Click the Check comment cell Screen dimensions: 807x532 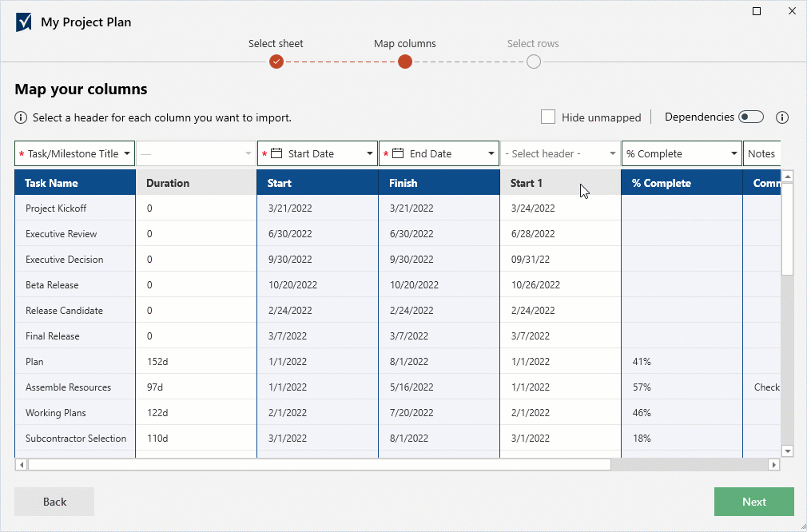[762, 387]
